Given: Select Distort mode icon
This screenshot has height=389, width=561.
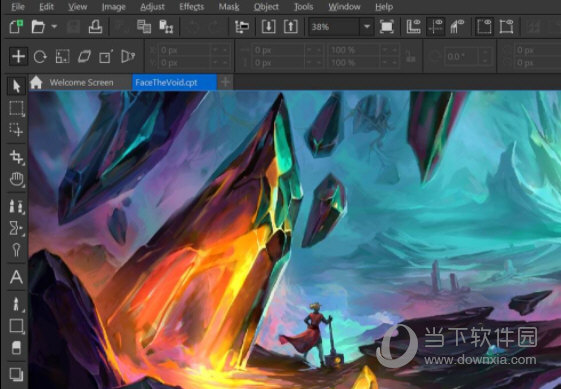Looking at the screenshot, I should pyautogui.click(x=106, y=57).
